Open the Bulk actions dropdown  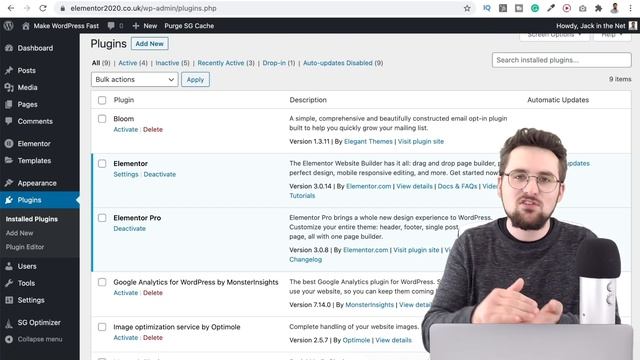point(135,80)
